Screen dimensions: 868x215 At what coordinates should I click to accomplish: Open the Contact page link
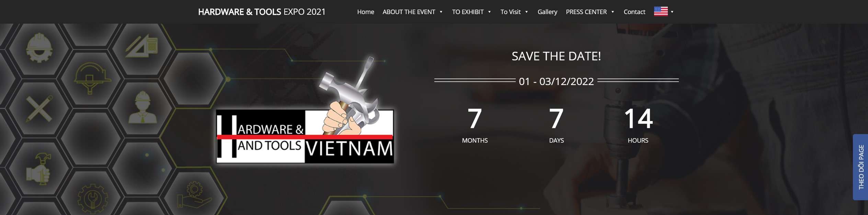click(x=634, y=12)
